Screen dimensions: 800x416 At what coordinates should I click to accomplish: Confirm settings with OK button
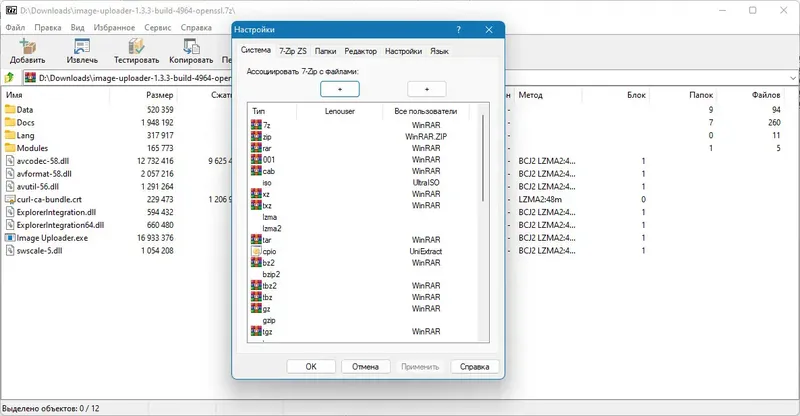coord(311,366)
